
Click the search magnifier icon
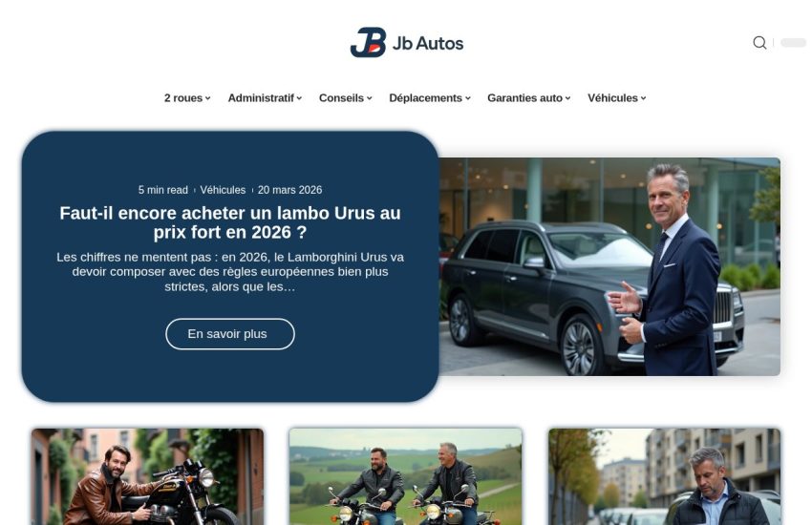(759, 42)
